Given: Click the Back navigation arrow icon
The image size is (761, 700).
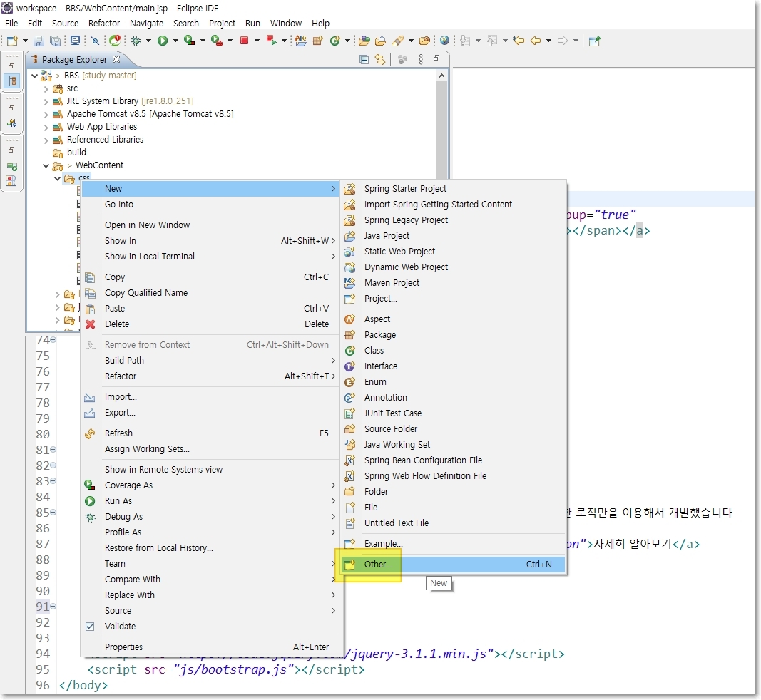Looking at the screenshot, I should click(536, 41).
